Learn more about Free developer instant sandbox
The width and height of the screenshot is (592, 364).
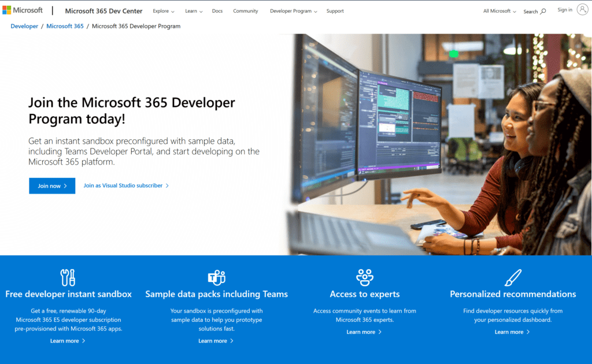[68, 341]
